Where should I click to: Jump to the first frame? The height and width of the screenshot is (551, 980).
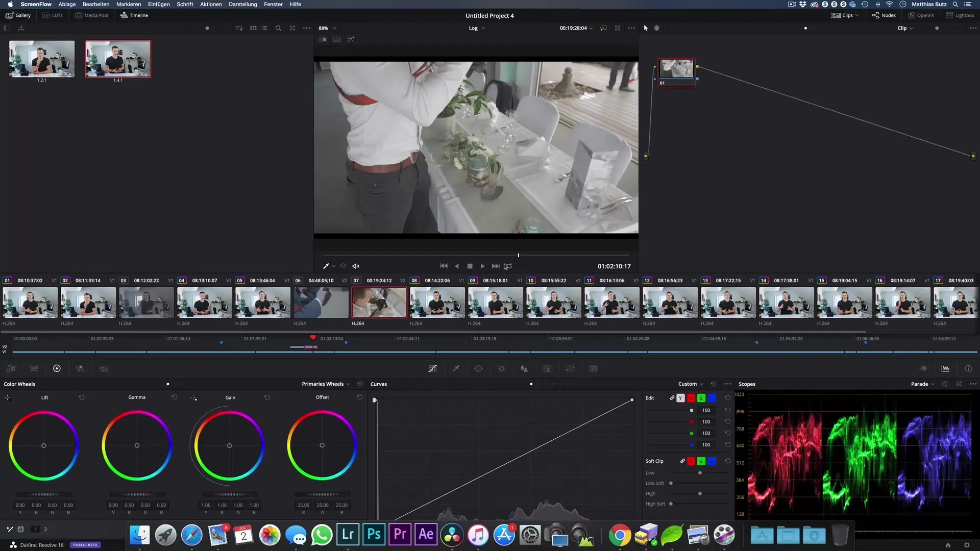click(444, 266)
